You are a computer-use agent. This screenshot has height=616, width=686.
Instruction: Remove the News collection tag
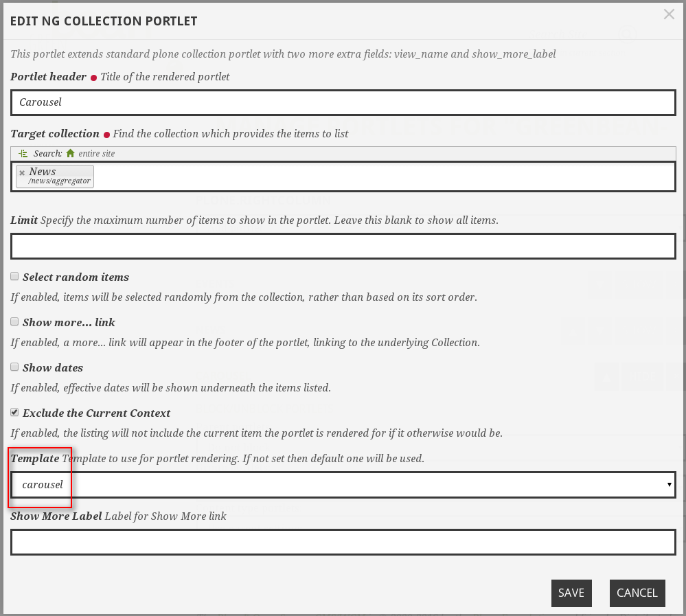(x=22, y=173)
